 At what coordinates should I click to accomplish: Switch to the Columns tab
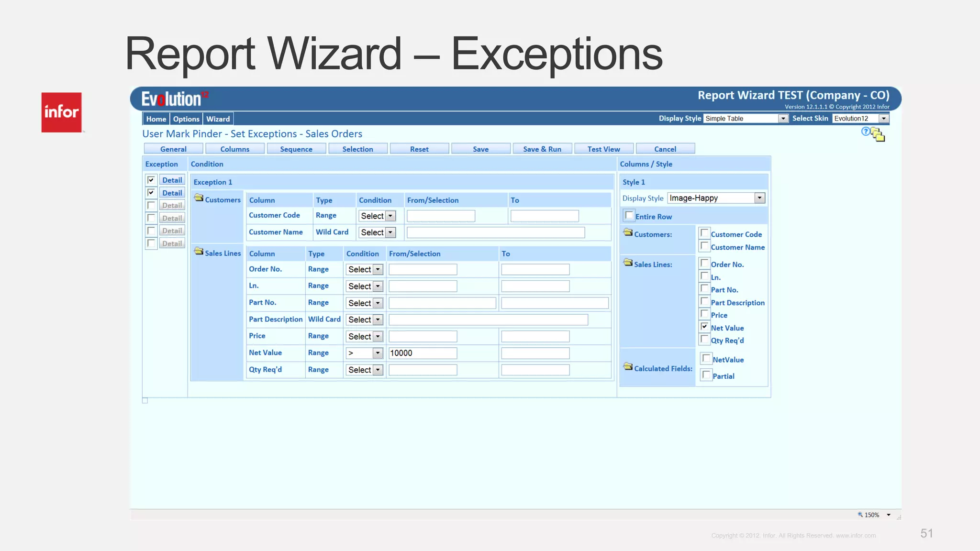point(235,149)
